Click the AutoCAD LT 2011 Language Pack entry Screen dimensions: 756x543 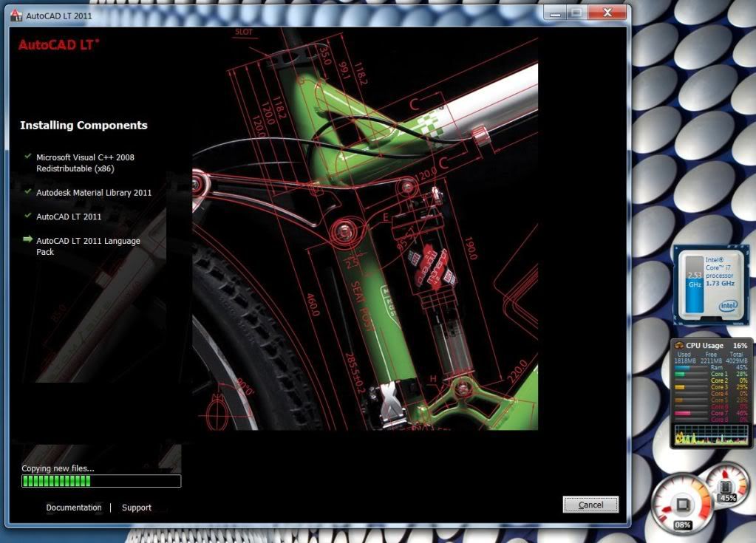[x=88, y=246]
